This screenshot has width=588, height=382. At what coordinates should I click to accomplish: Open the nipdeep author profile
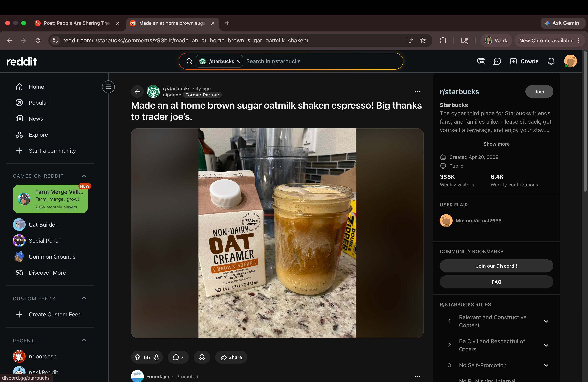pyautogui.click(x=172, y=95)
